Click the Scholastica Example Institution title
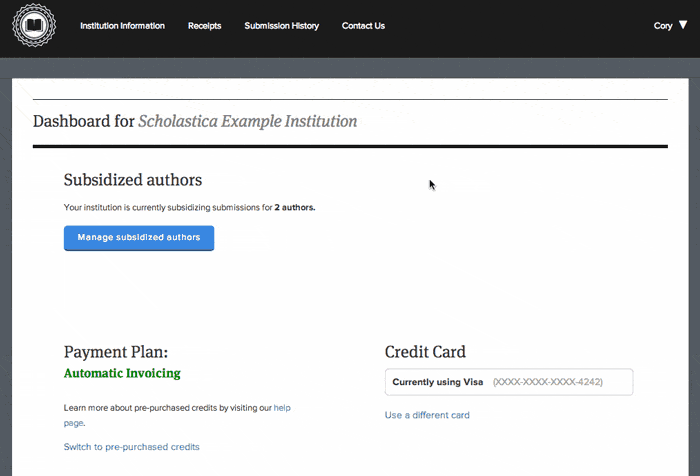700x476 pixels. [248, 121]
